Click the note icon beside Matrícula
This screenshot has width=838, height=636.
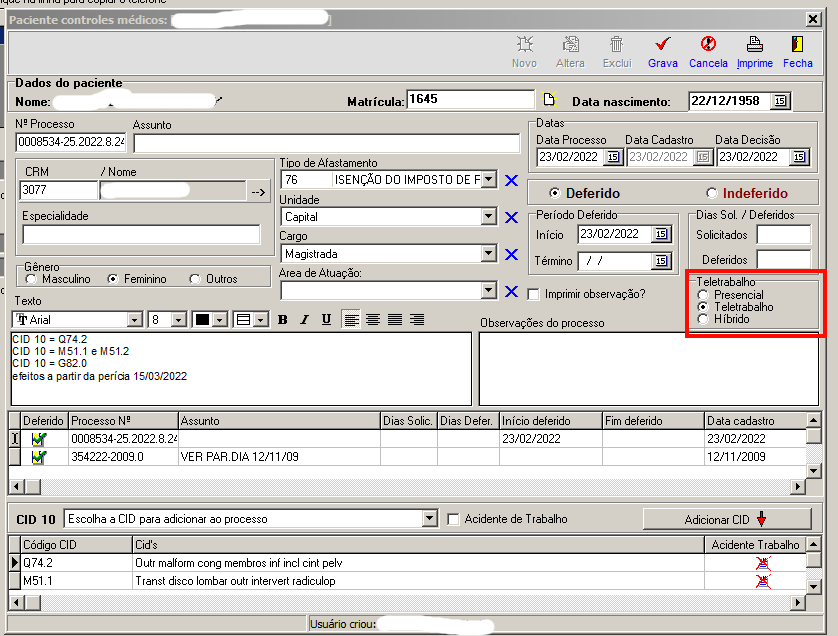[x=548, y=100]
